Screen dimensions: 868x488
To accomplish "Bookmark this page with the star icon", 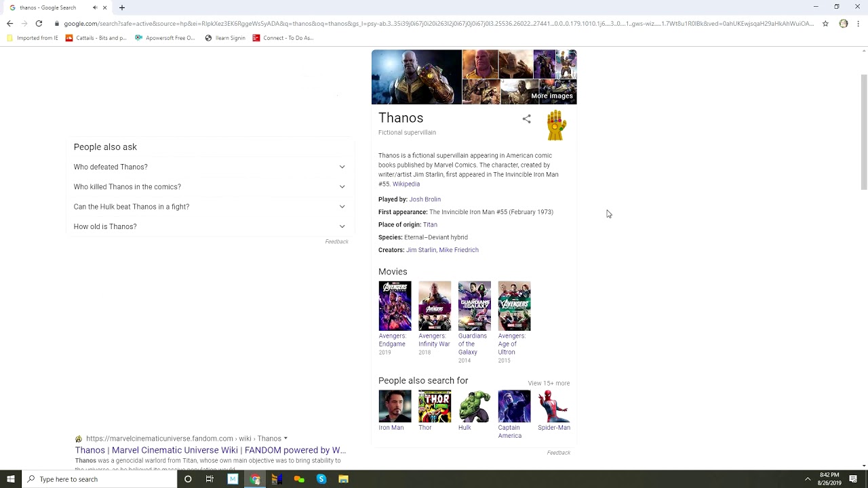I will (825, 23).
